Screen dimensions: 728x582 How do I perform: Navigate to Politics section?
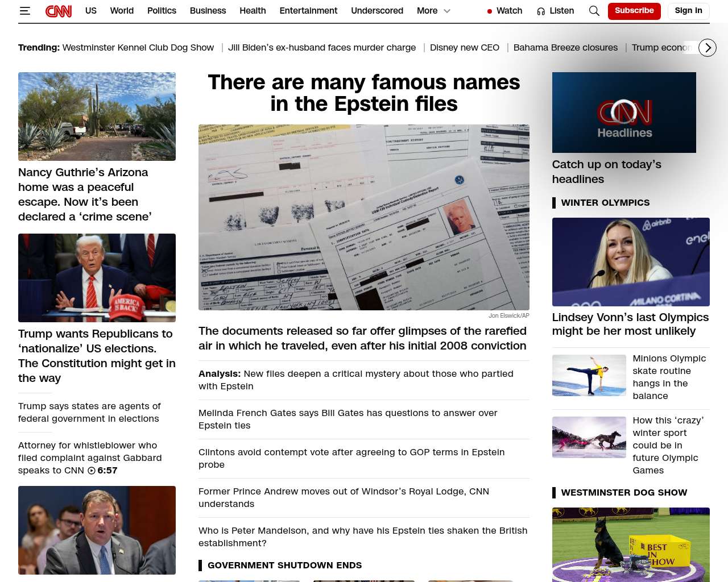point(162,11)
